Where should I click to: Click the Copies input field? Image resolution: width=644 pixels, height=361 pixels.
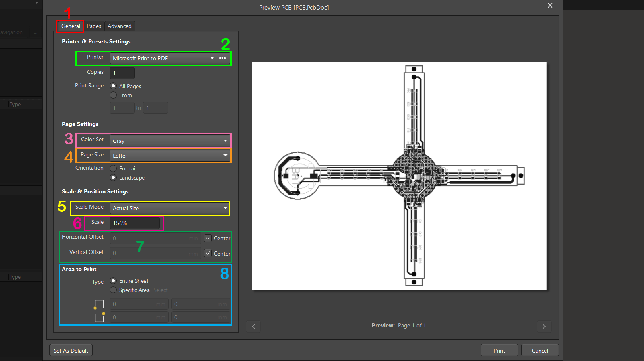click(x=122, y=73)
